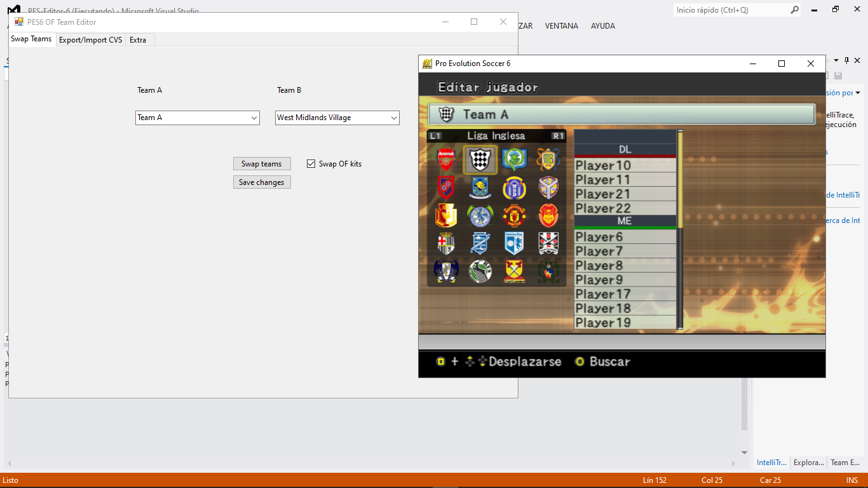Select the round purple and yellow MSB crest
868x488 pixels.
(514, 187)
